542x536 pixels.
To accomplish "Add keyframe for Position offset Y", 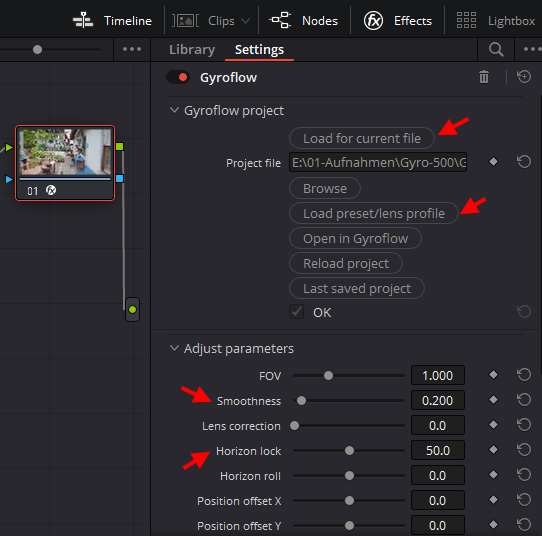I will [494, 525].
